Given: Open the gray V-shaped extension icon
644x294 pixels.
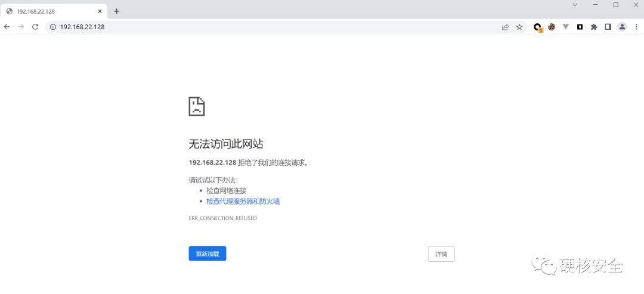Looking at the screenshot, I should pos(565,27).
